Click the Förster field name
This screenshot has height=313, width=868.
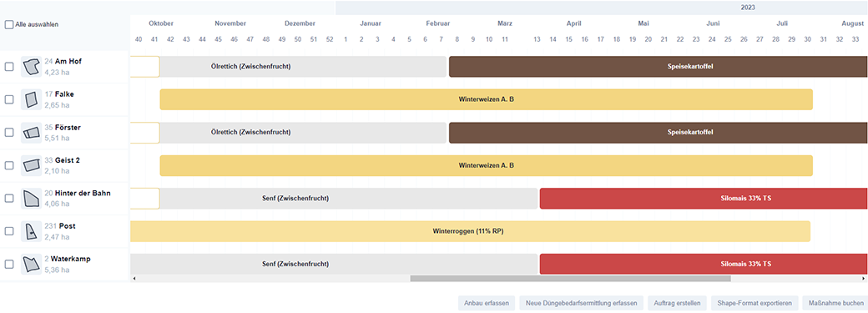(68, 128)
